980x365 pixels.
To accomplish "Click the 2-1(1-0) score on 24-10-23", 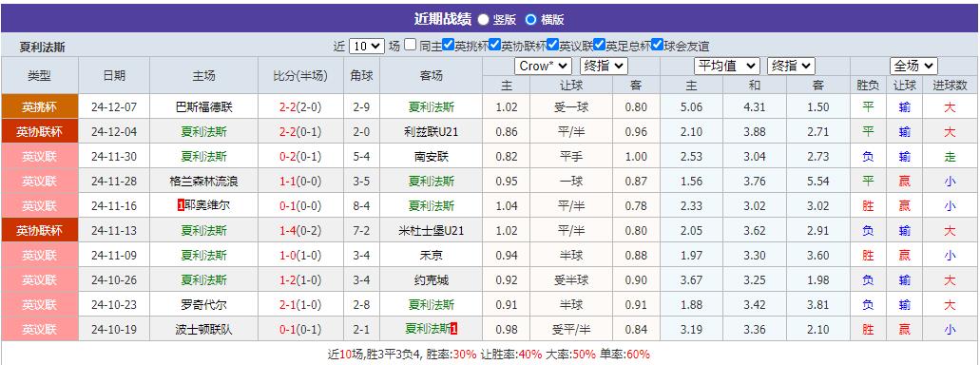I will (300, 304).
